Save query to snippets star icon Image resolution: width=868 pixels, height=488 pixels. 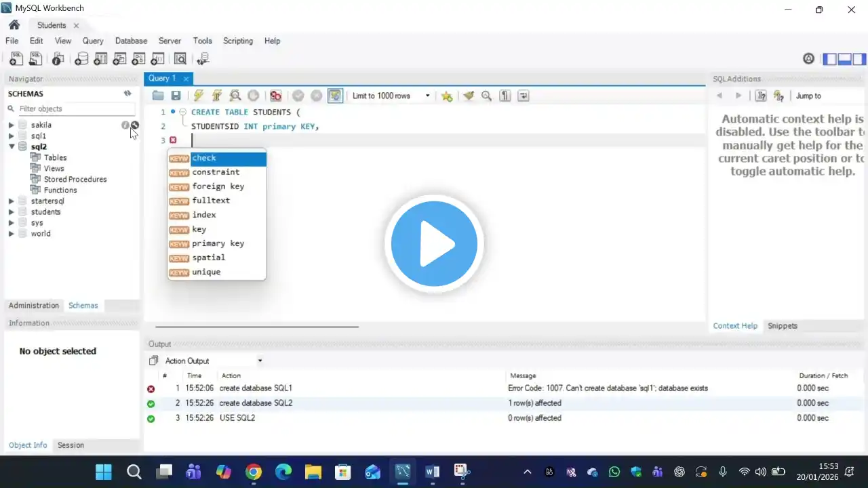(x=446, y=96)
